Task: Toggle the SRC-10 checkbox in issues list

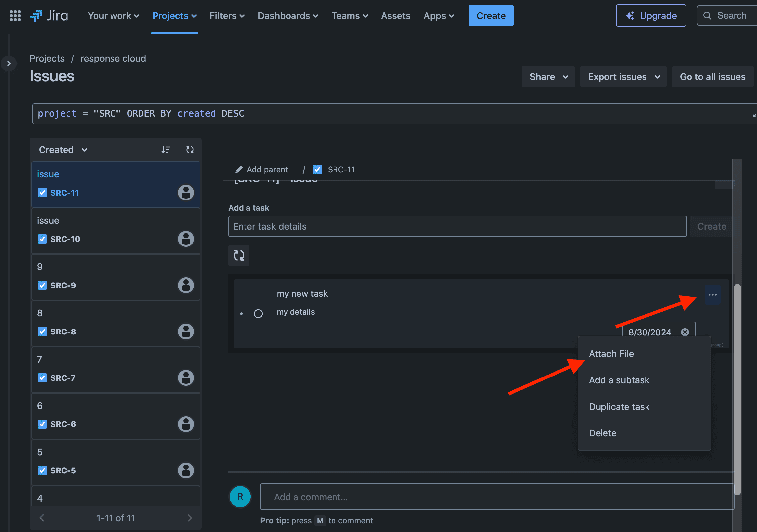Action: point(42,238)
